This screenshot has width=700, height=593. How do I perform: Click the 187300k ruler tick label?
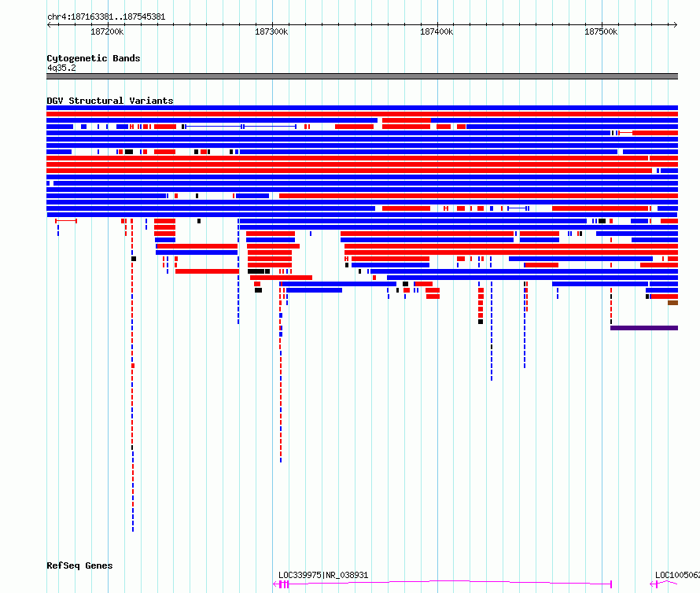point(271,31)
